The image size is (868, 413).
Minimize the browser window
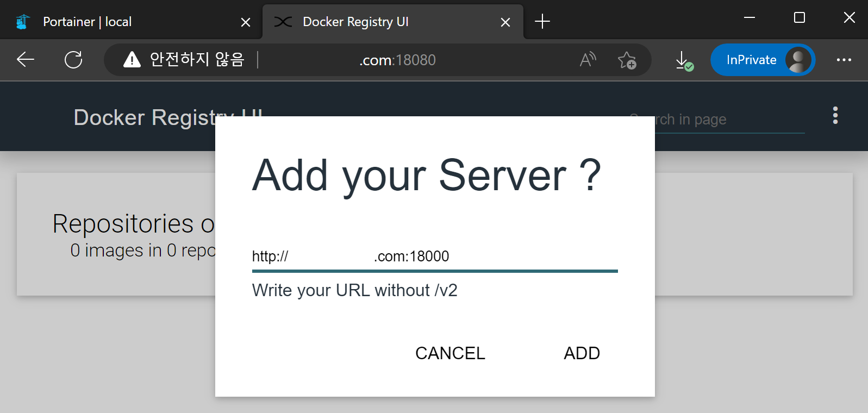pyautogui.click(x=750, y=17)
